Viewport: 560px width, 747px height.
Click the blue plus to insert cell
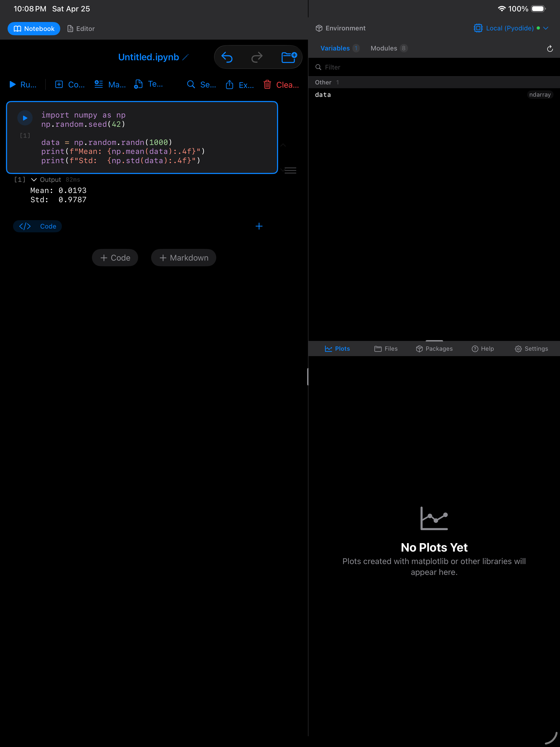click(x=259, y=226)
